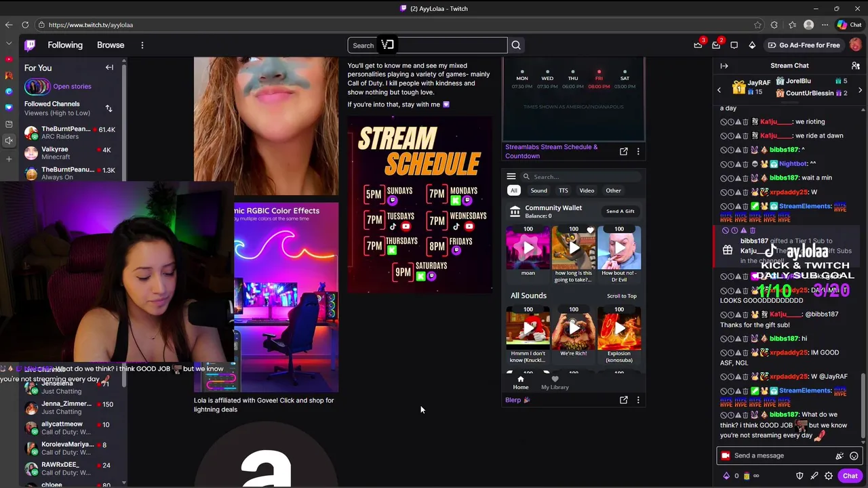Select the Other filter chip

pyautogui.click(x=613, y=190)
